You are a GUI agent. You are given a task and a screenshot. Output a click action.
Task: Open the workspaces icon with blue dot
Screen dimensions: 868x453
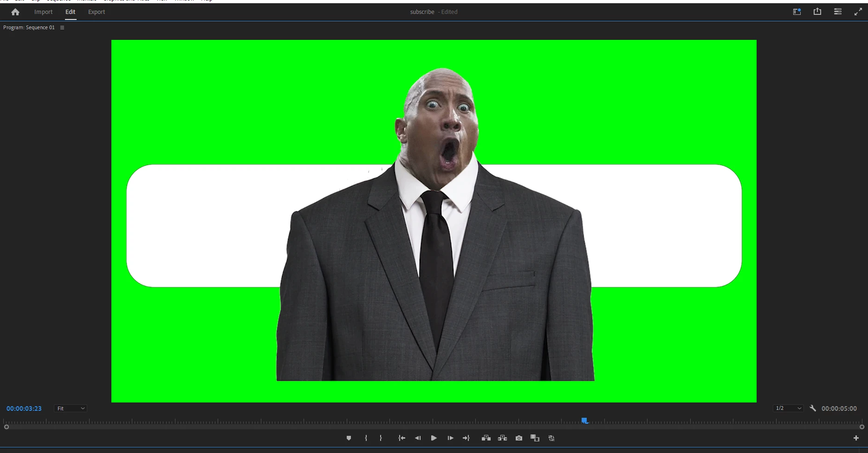[797, 12]
